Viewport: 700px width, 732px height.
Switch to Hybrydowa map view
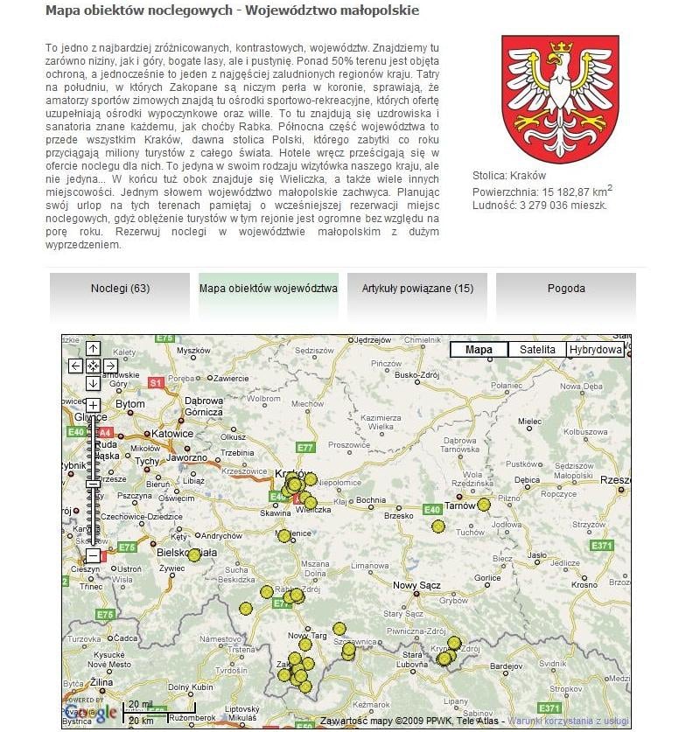tap(595, 350)
